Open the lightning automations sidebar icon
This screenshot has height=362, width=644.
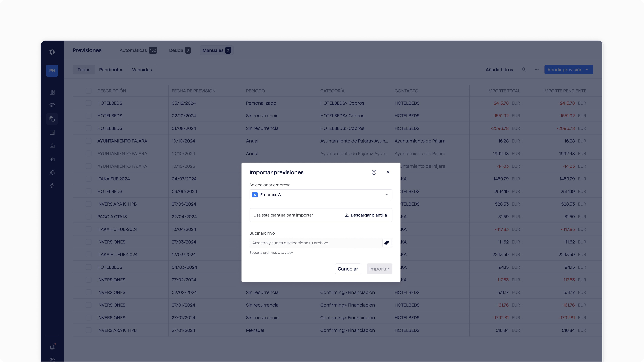(x=52, y=186)
